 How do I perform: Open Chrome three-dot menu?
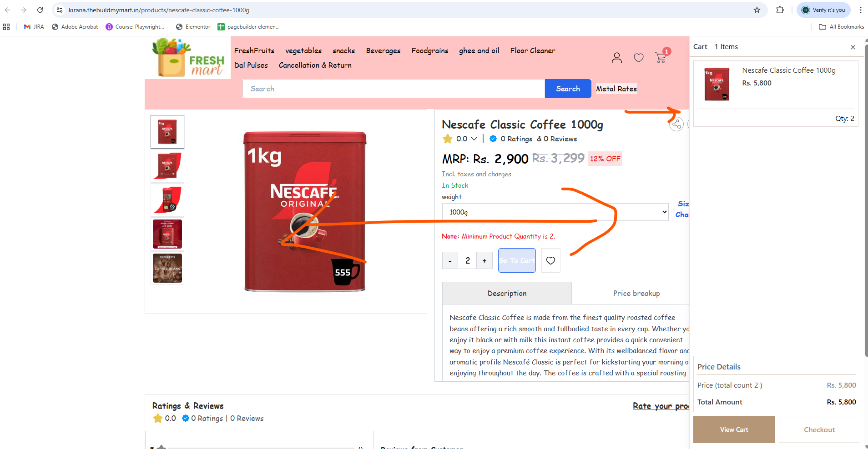(x=860, y=10)
